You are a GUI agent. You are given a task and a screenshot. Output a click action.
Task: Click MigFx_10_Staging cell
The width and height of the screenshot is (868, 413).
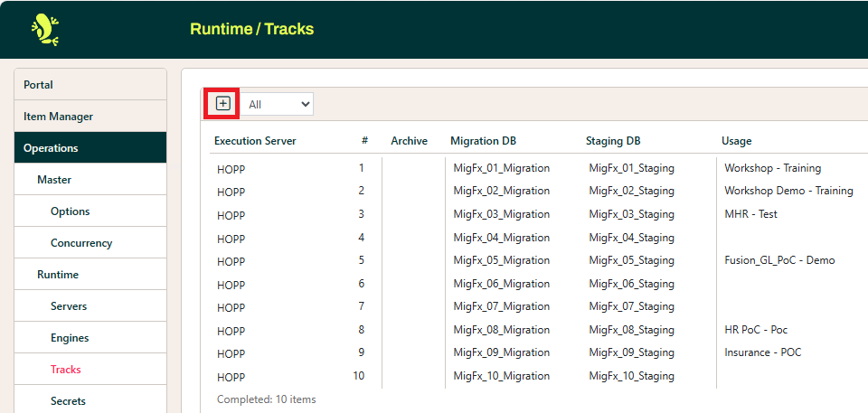(632, 376)
